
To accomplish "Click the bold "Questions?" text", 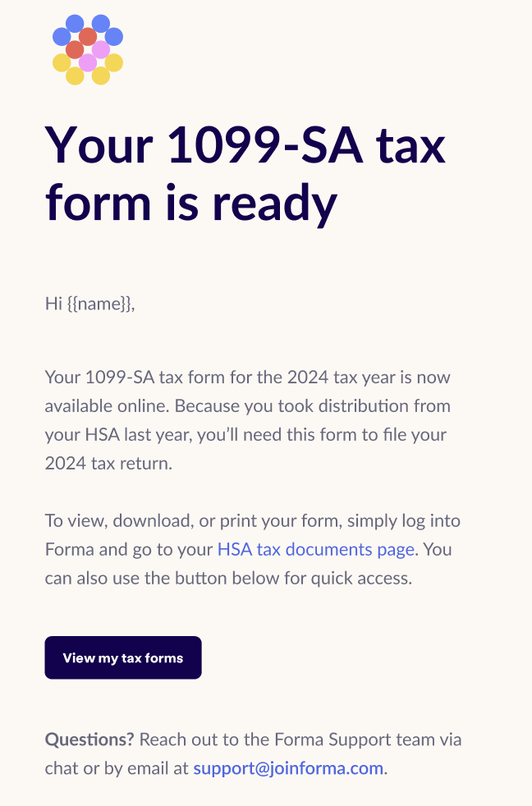I will coord(89,740).
